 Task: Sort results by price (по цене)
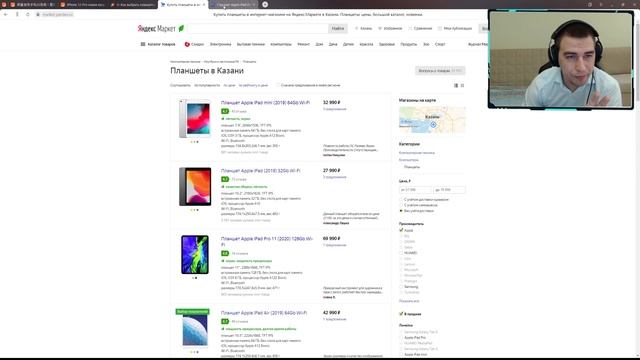(229, 85)
